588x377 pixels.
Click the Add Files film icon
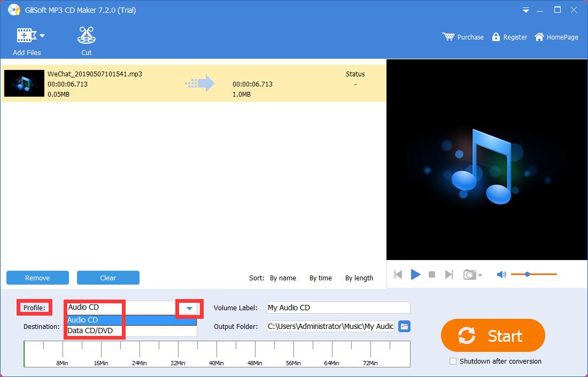click(26, 35)
